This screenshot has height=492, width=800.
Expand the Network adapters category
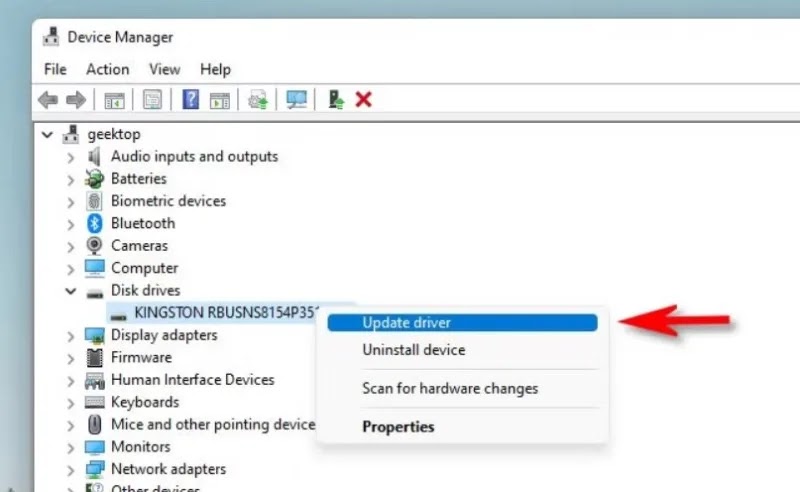click(x=71, y=470)
